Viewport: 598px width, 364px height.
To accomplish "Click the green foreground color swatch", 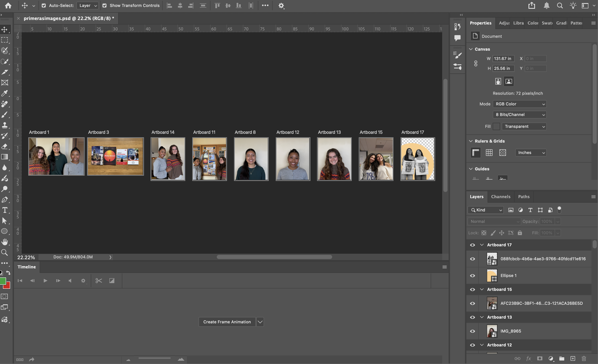I will pos(2,281).
